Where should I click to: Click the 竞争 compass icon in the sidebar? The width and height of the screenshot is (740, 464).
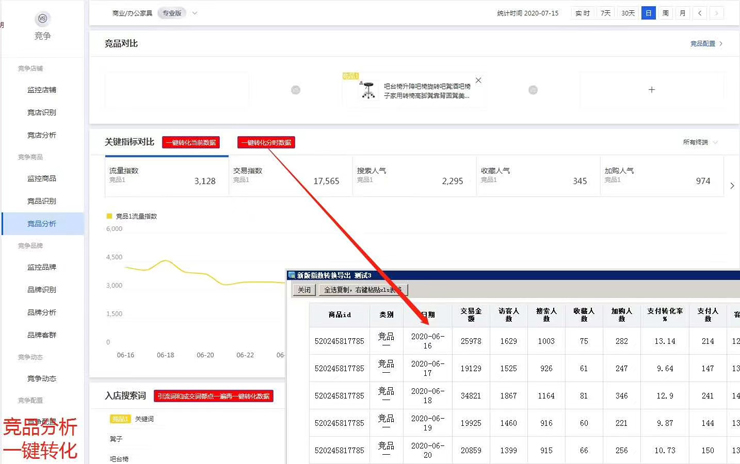[42, 19]
